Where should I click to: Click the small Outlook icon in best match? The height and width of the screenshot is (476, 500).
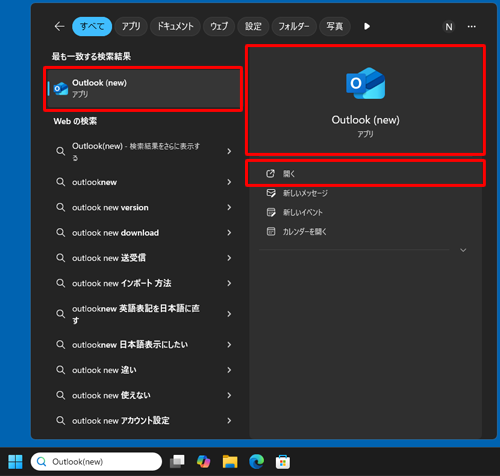click(x=61, y=89)
